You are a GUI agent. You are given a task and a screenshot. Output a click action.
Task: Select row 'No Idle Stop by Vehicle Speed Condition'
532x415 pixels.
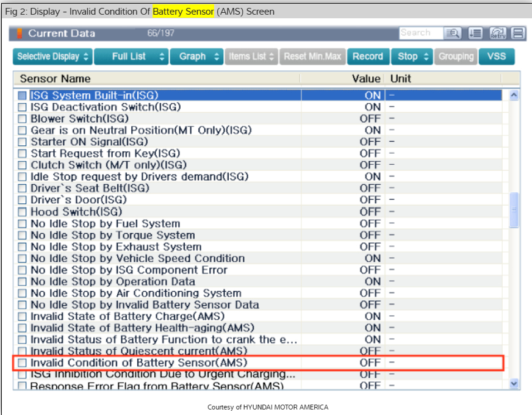pos(258,258)
